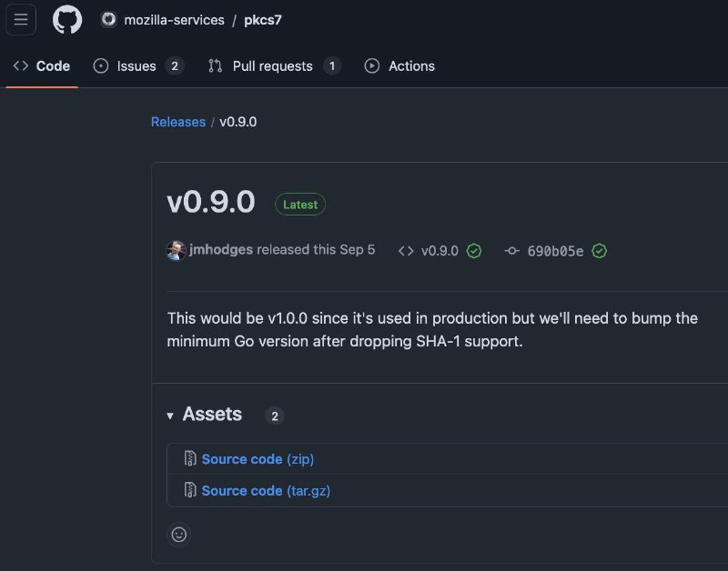Switch to the Code tab

[42, 66]
